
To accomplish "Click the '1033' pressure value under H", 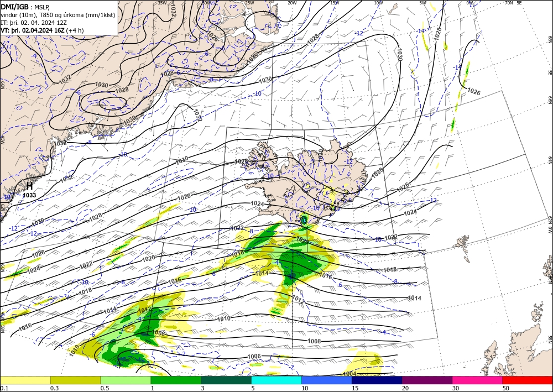I will click(29, 195).
